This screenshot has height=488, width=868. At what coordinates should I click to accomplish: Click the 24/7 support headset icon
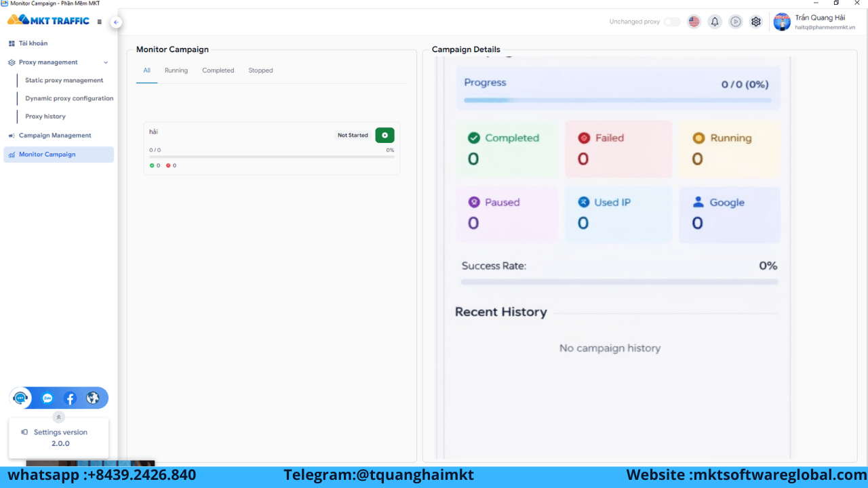(20, 399)
